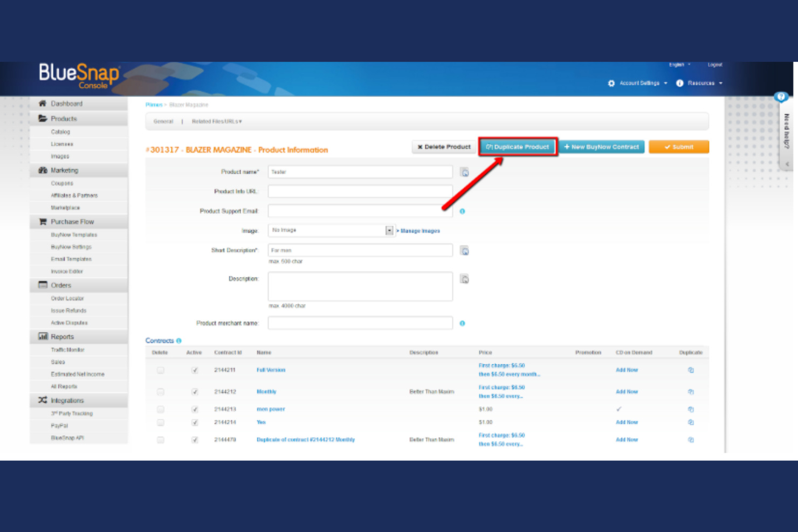
Task: Click the Marketing binoculars icon
Action: click(43, 170)
